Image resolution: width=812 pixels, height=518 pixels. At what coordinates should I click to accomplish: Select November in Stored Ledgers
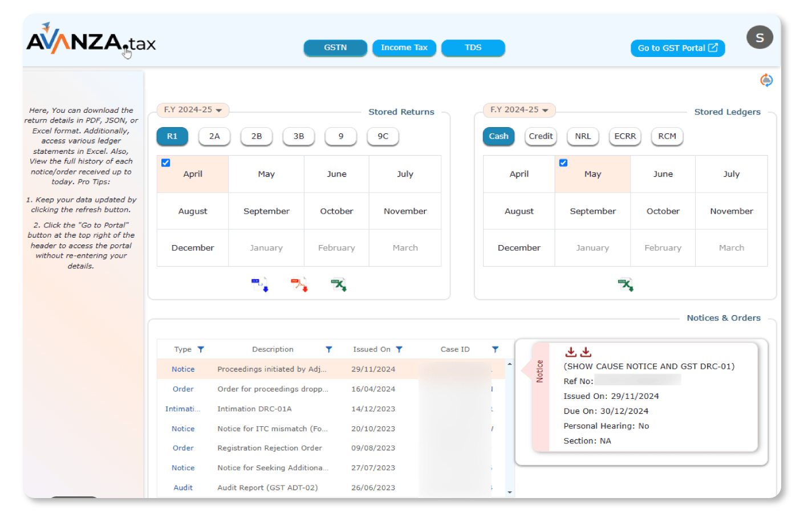[731, 211]
